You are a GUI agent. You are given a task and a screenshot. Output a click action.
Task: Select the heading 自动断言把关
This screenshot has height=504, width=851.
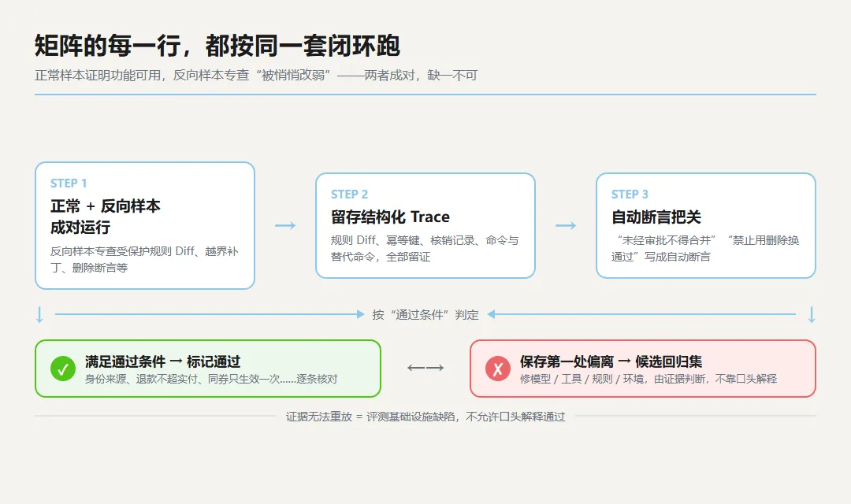click(656, 217)
